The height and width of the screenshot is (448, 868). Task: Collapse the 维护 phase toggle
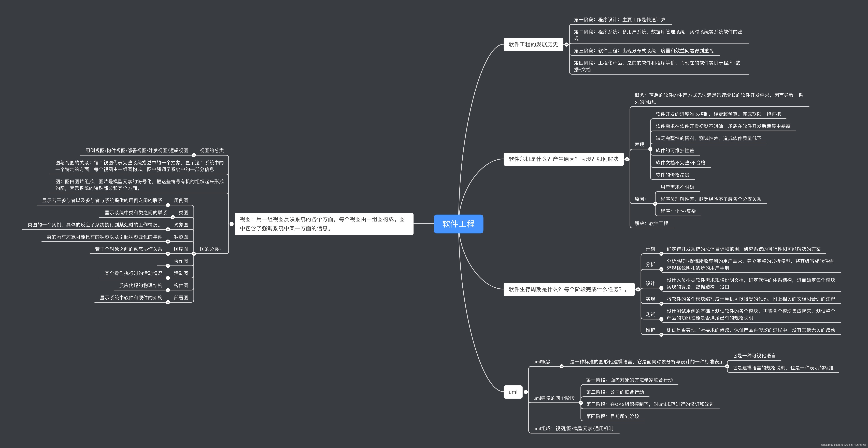[661, 335]
